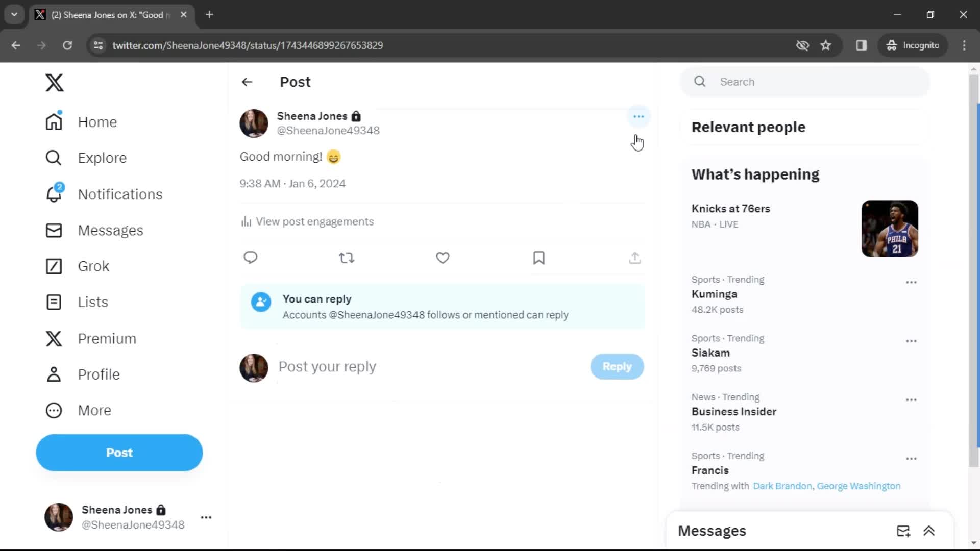
Task: Click the search magnifier icon
Action: point(700,82)
